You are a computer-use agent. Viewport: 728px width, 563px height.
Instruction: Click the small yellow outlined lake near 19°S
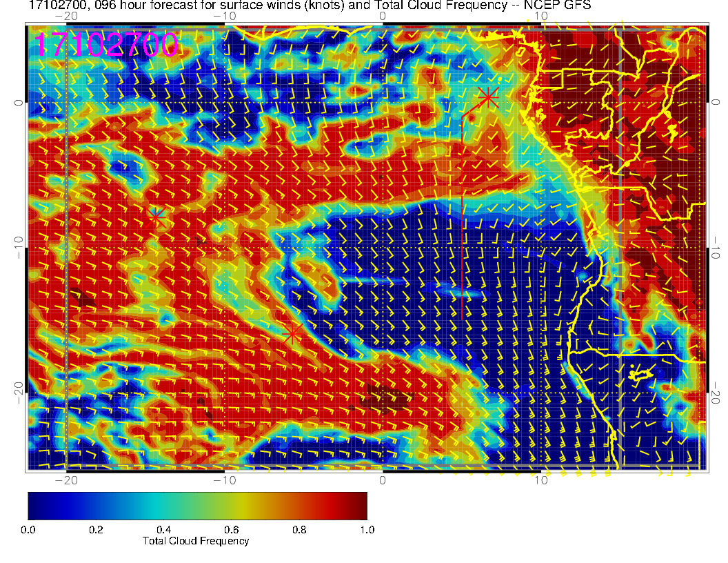click(640, 373)
